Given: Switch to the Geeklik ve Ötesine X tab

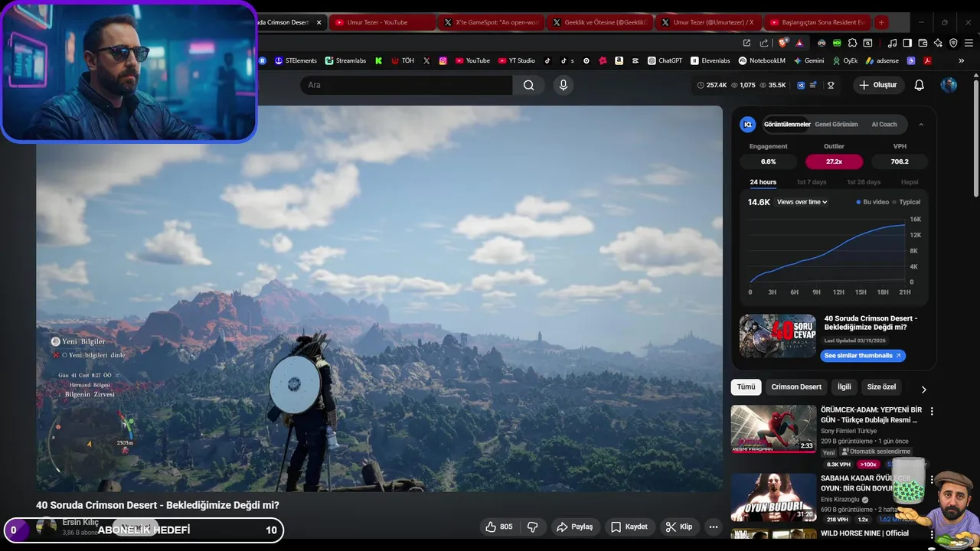Looking at the screenshot, I should pyautogui.click(x=599, y=22).
